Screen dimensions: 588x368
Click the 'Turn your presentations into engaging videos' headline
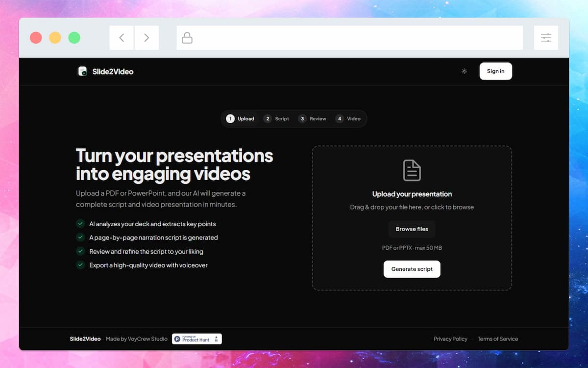pos(174,164)
